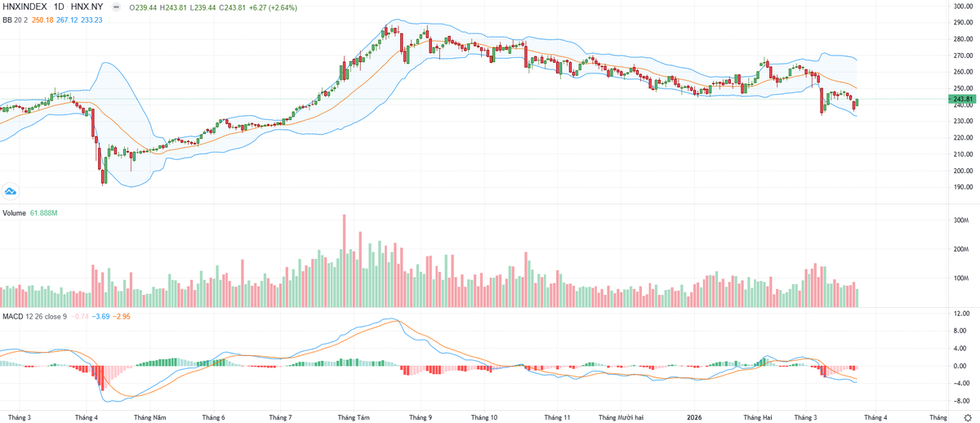980x423 pixels.
Task: Click the BB orange value 250.18
Action: point(42,19)
